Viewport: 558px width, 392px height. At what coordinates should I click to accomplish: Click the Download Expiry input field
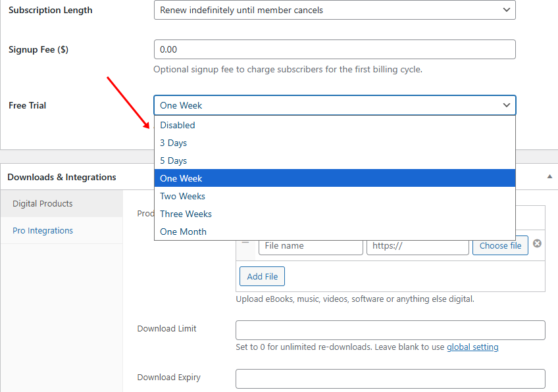390,378
